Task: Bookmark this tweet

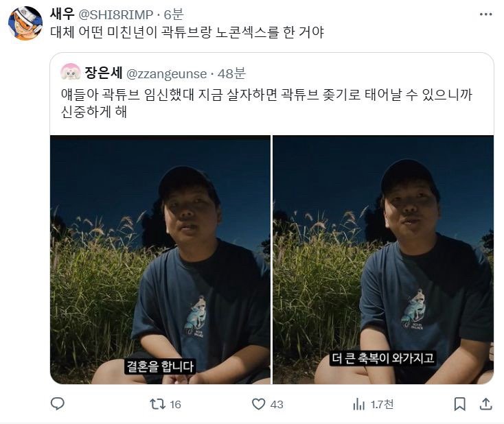Action: [459, 404]
